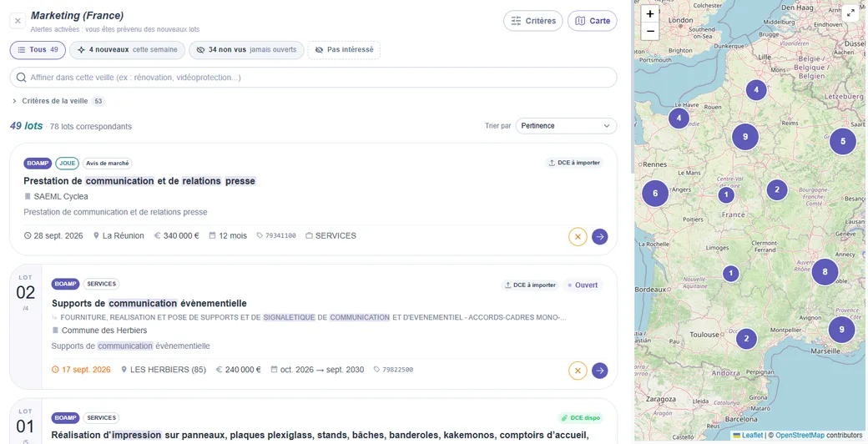Click the Ouvert status badge

583,285
